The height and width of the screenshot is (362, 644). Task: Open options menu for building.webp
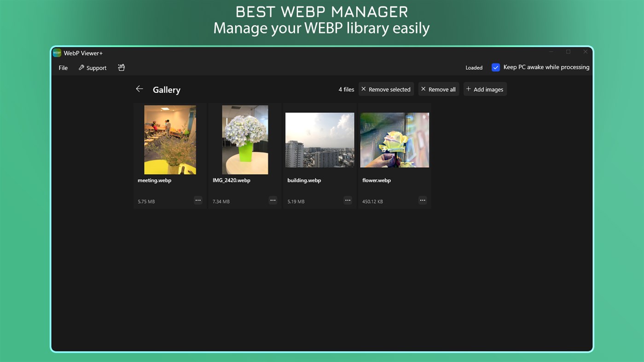(348, 200)
